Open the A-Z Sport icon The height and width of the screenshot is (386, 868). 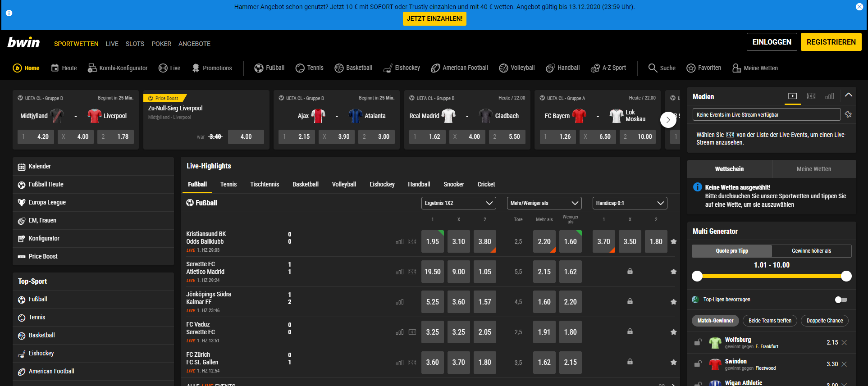pos(595,68)
